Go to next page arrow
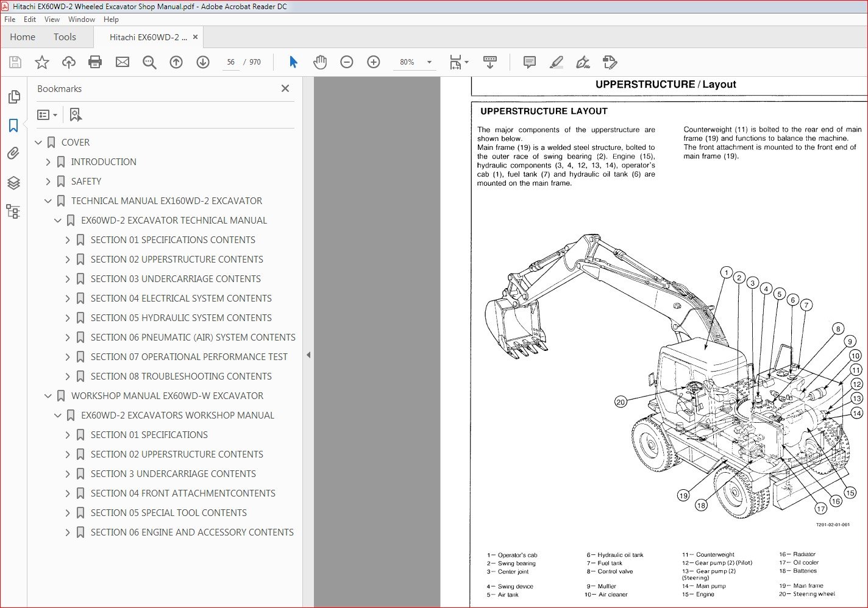 (203, 62)
